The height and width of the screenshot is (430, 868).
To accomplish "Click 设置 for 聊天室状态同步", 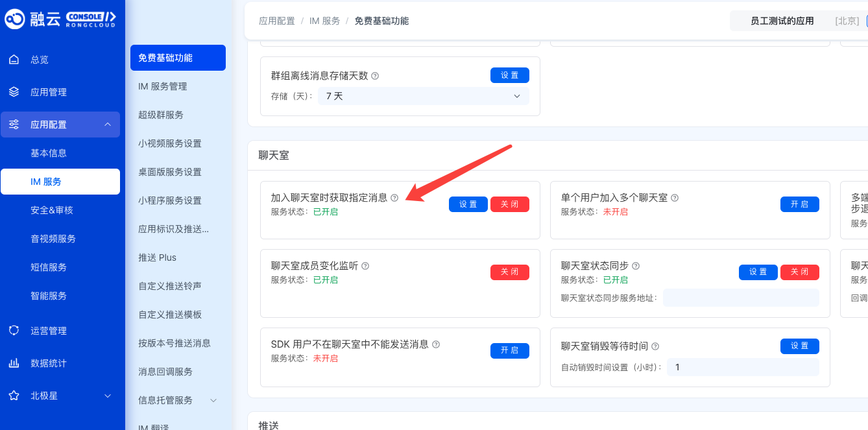I will pyautogui.click(x=758, y=272).
